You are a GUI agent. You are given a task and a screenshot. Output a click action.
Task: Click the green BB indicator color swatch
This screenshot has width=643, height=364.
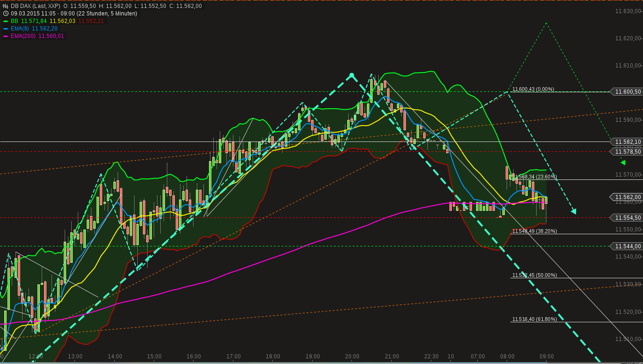click(x=6, y=21)
